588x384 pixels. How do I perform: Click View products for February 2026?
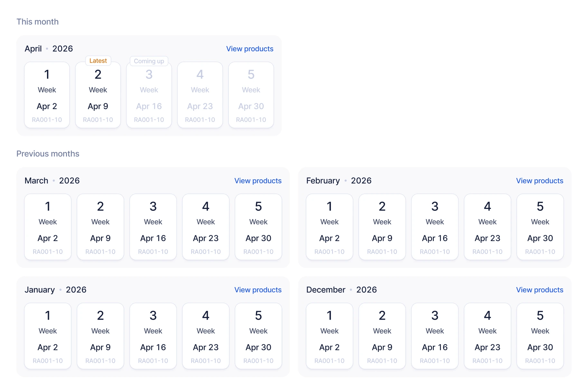click(539, 181)
